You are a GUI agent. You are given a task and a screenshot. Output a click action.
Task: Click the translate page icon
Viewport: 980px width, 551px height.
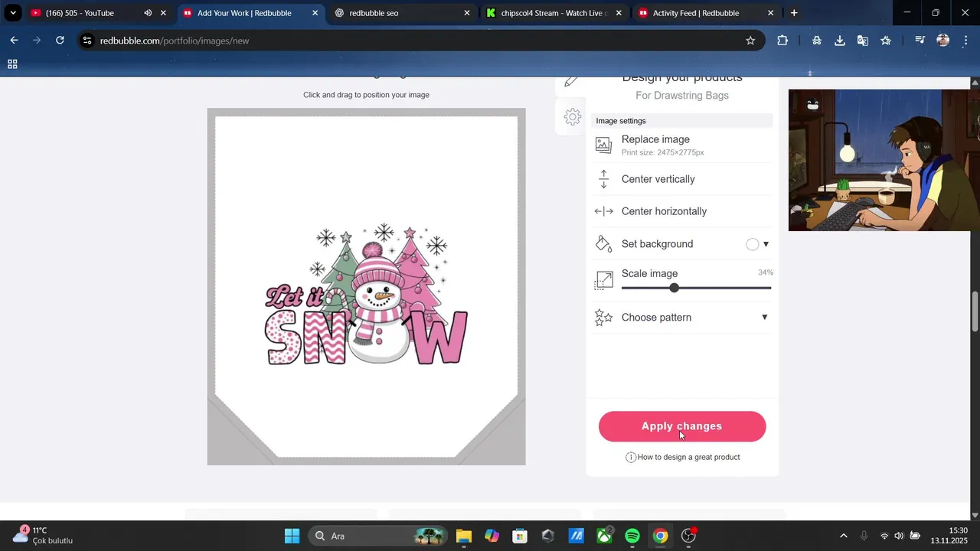863,41
